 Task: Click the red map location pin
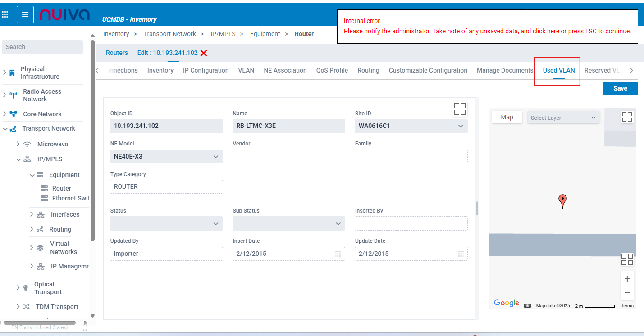pos(562,200)
